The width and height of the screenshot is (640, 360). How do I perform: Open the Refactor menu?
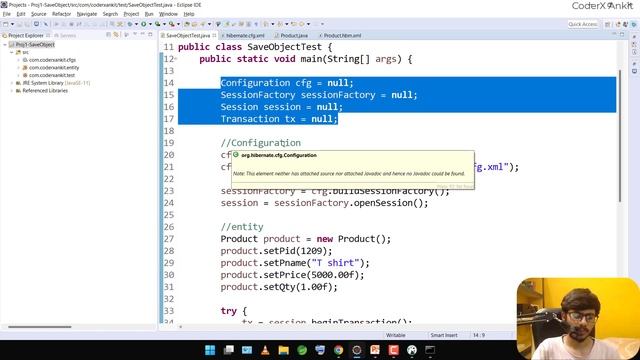62,14
